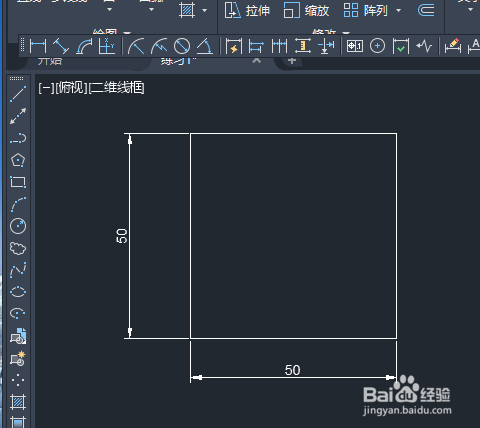Open the [-] viewport control menu
The image size is (480, 428).
pos(46,88)
